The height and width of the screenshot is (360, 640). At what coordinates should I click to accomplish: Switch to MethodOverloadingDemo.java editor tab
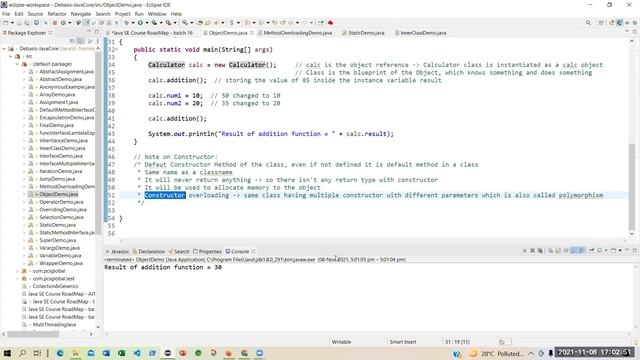pyautogui.click(x=297, y=33)
